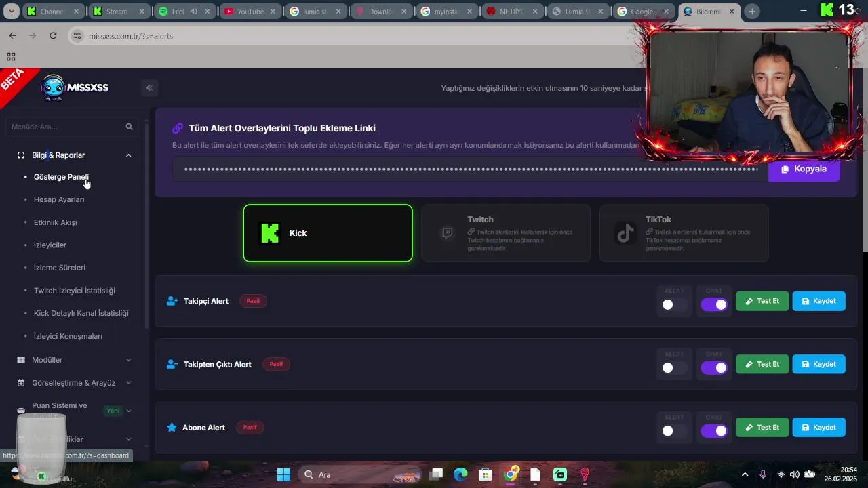
Task: Click the Chrome icon in the taskbar
Action: coord(511,474)
